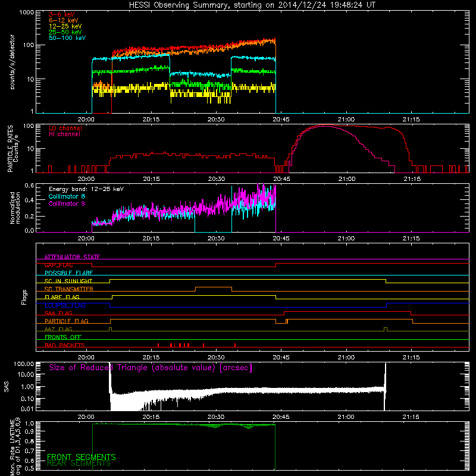Click the GAP_FLAG label
The height and width of the screenshot is (476, 476).
(58, 265)
